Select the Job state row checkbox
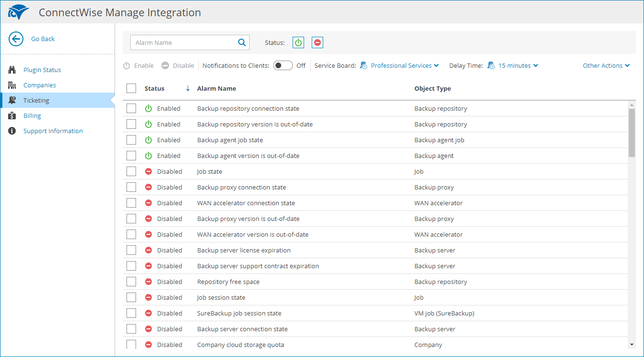 [x=131, y=171]
